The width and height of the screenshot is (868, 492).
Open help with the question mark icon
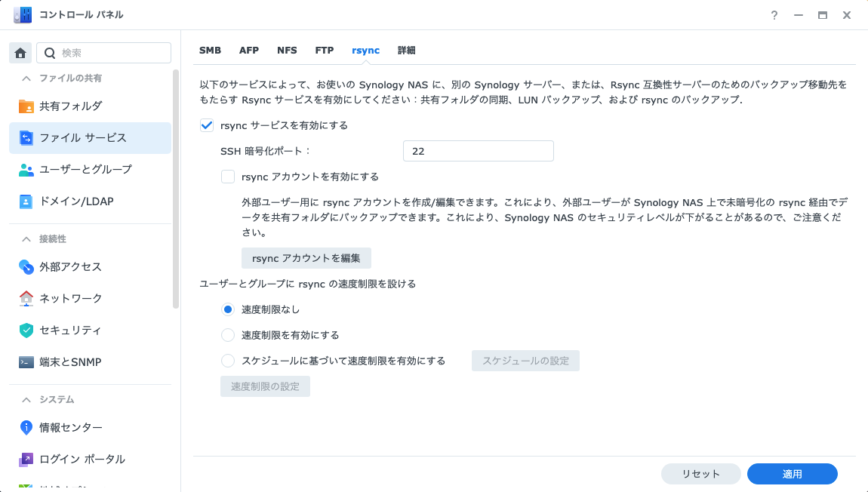774,16
